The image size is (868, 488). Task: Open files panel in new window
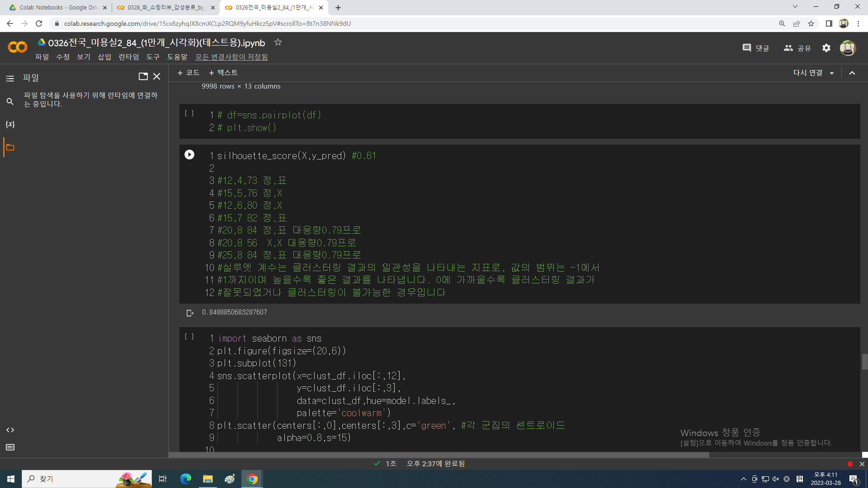(x=143, y=76)
